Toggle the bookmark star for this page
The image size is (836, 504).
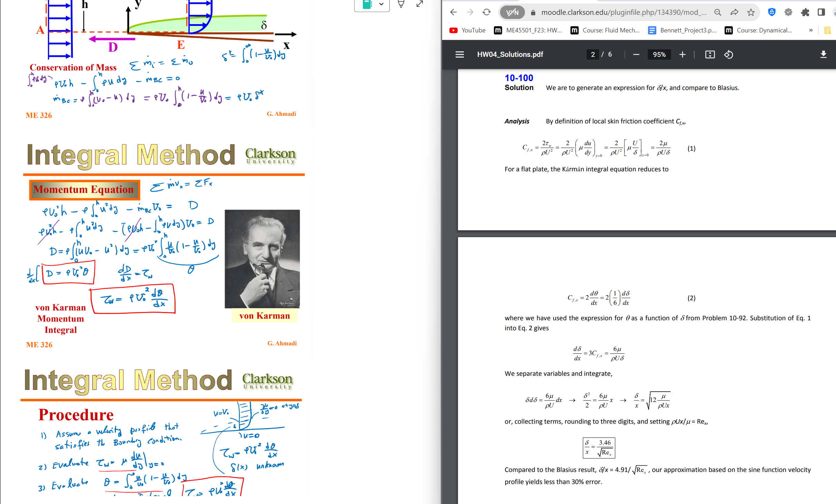click(x=750, y=12)
